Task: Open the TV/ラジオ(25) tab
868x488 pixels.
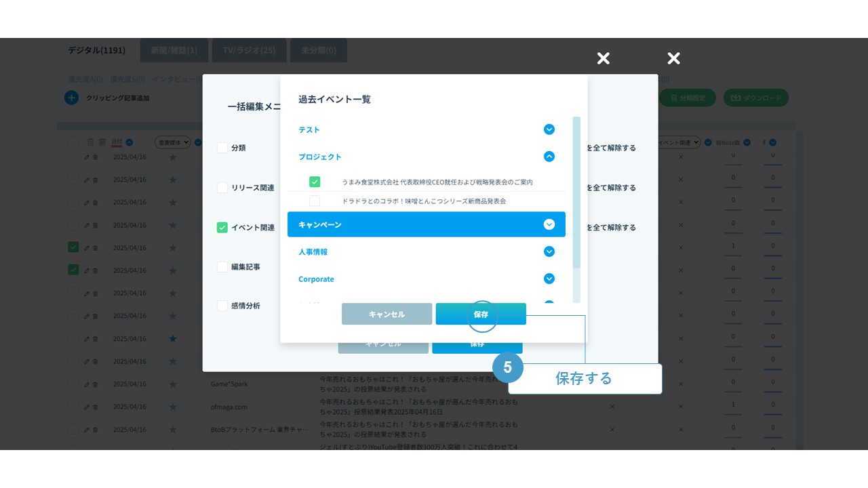Action: click(250, 50)
